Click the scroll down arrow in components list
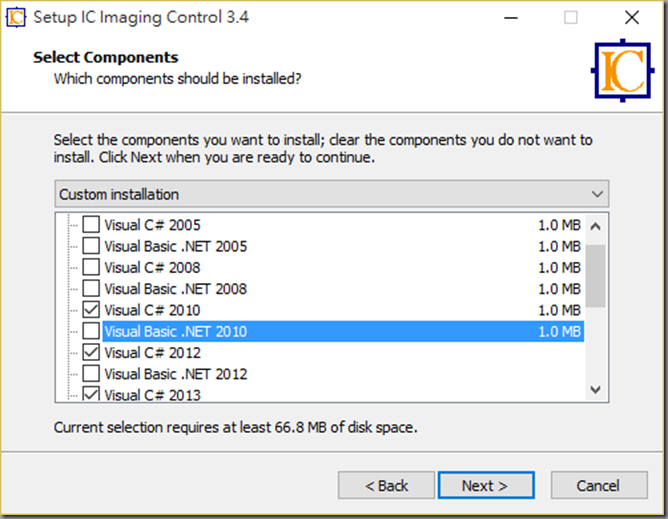The image size is (668, 519). click(x=596, y=389)
